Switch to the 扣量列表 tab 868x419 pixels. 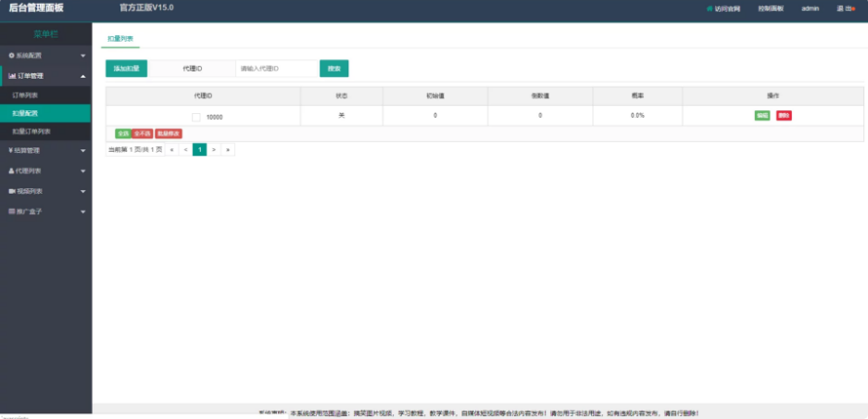[x=120, y=39]
